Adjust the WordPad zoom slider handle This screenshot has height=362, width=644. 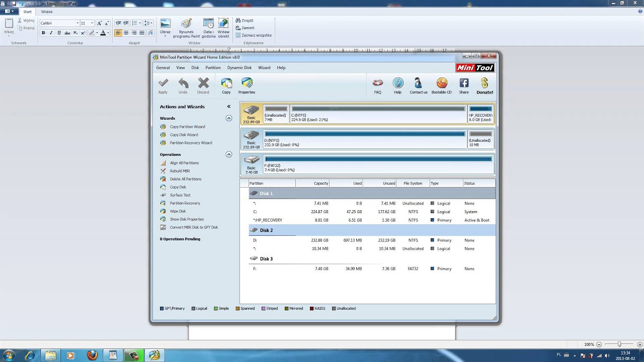(619, 344)
